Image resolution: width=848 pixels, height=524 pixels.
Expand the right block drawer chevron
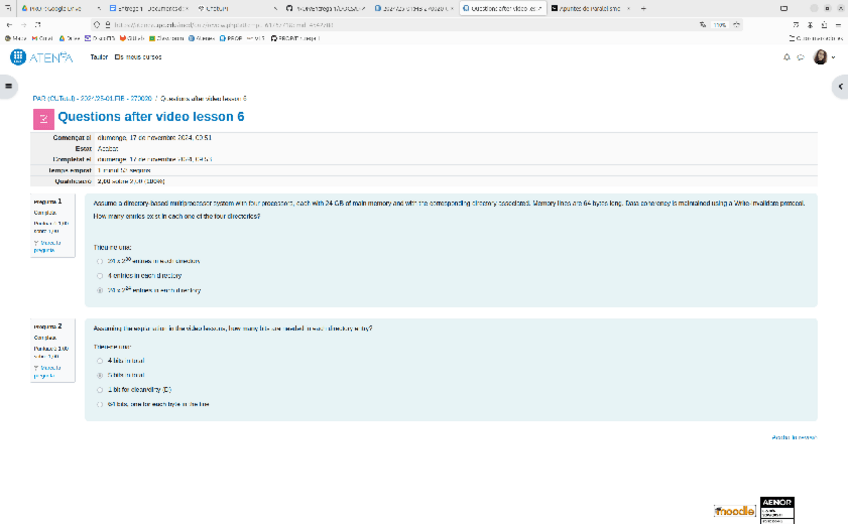tap(840, 87)
